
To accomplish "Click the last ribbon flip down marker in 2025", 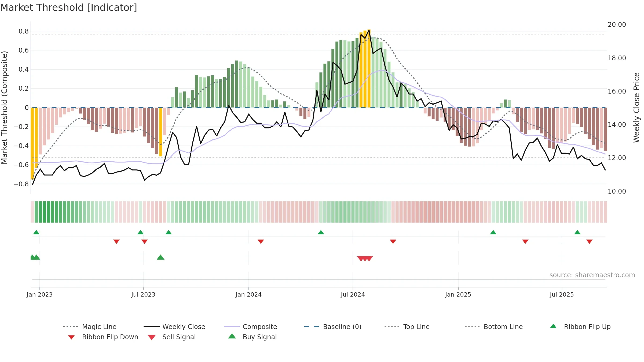I will click(590, 242).
